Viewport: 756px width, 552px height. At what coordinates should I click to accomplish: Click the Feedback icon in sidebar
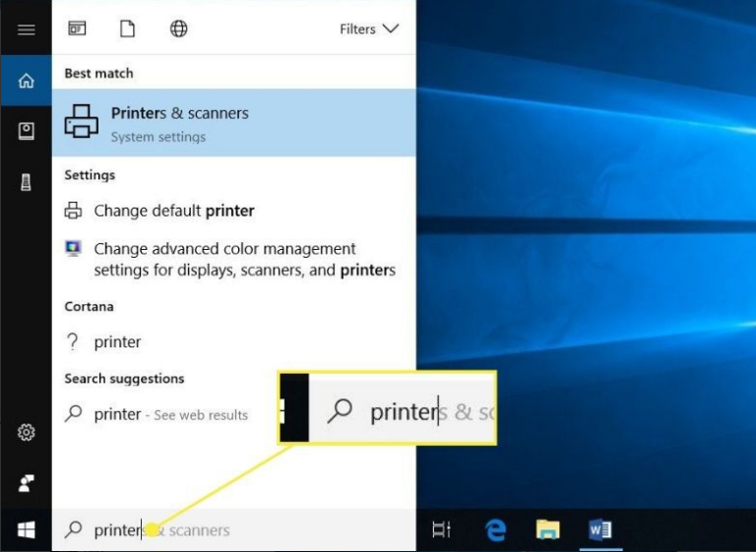click(x=27, y=482)
